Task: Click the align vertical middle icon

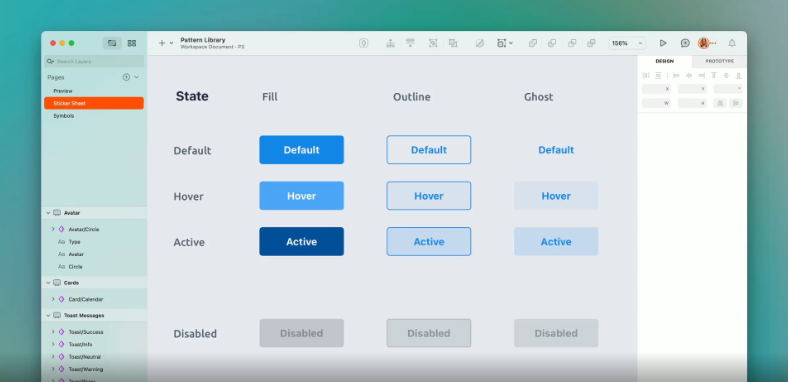Action: click(x=726, y=75)
